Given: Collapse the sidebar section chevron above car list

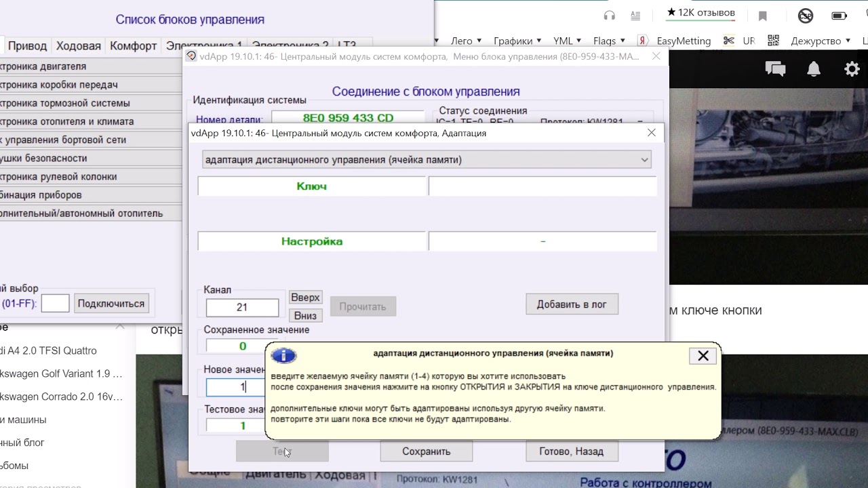Looking at the screenshot, I should [x=119, y=327].
